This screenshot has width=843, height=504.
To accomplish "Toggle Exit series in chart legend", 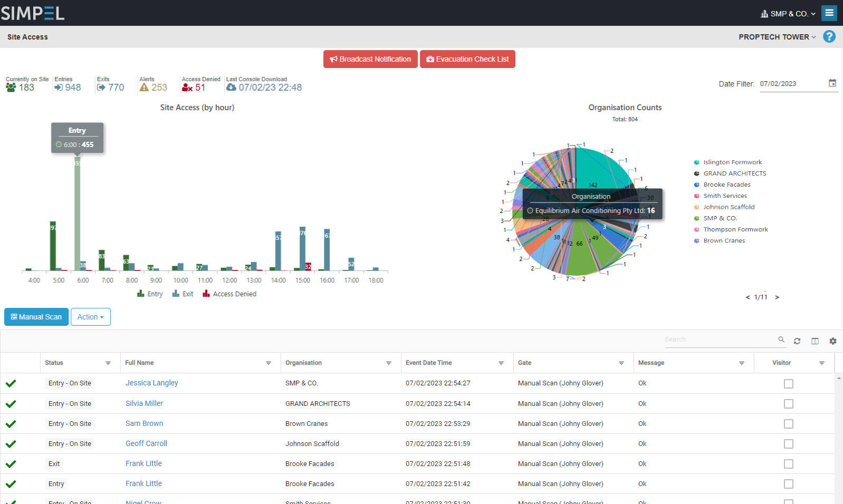I will (183, 294).
